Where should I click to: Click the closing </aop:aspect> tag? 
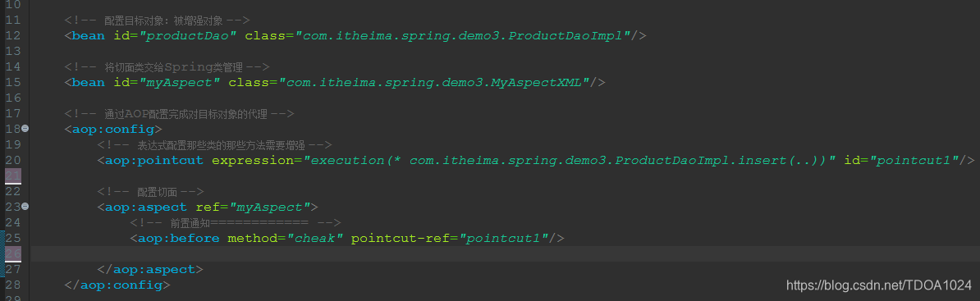(x=150, y=270)
